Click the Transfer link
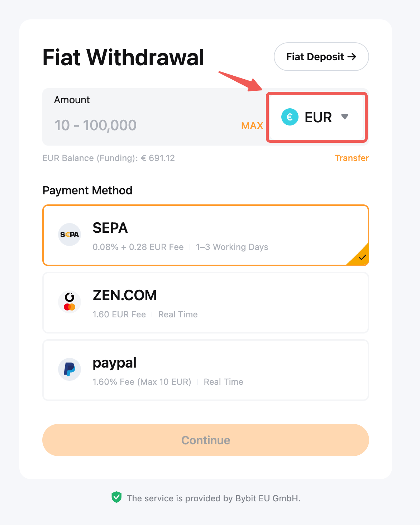The height and width of the screenshot is (525, 420). 352,158
